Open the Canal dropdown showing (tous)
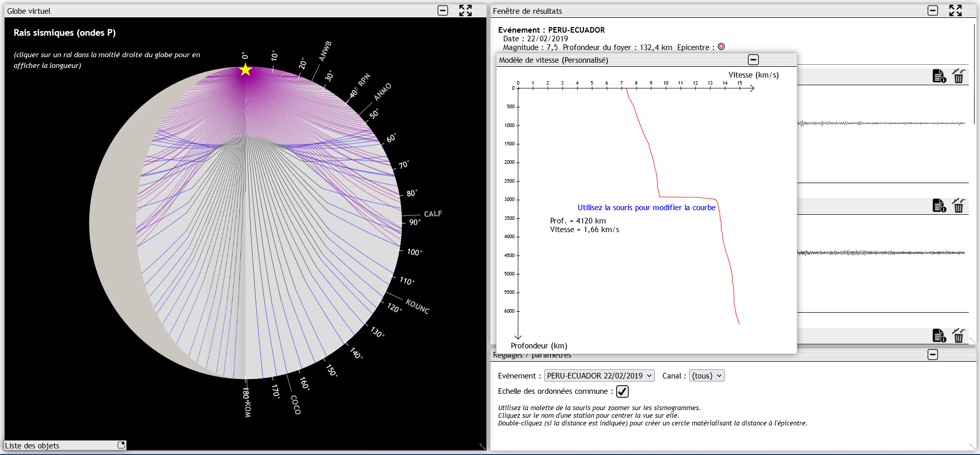Screen dimensions: 980x455 (706, 376)
